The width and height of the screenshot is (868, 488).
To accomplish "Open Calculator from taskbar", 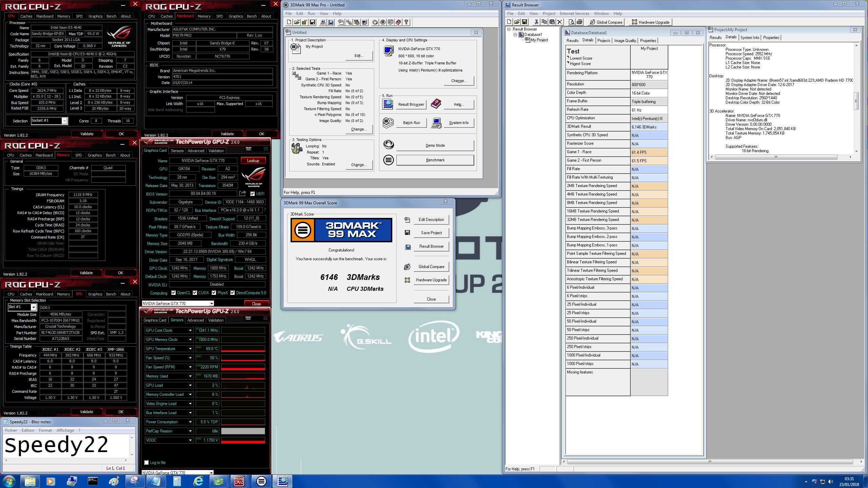I will 177,481.
